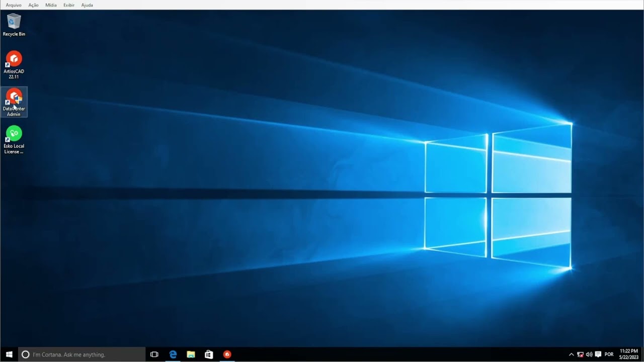The image size is (644, 362).
Task: Select the Esko Local License desktop shortcut
Action: click(x=14, y=139)
